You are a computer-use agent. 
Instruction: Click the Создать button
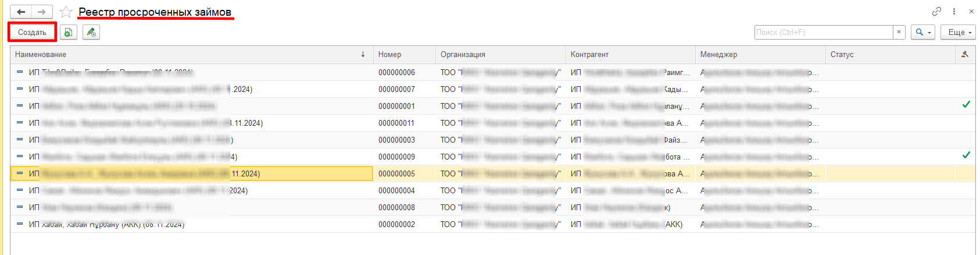pos(32,32)
